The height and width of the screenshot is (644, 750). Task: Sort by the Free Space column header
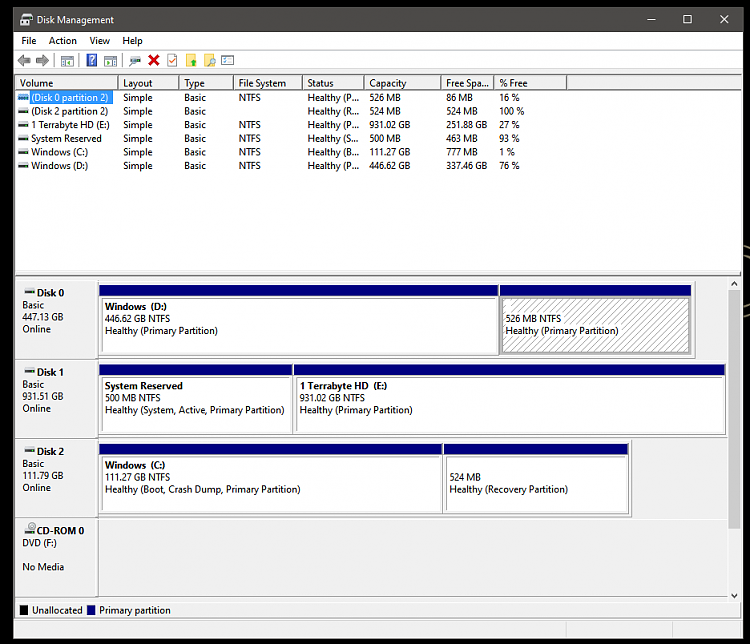pyautogui.click(x=467, y=83)
